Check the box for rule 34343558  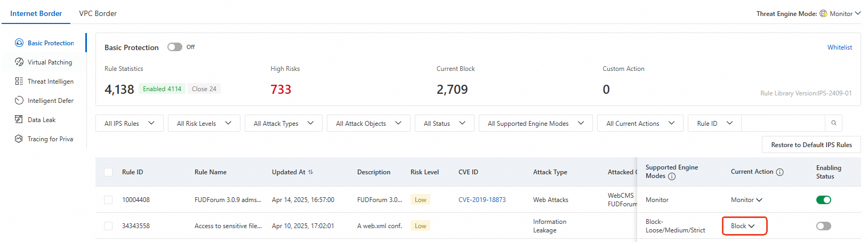point(108,226)
